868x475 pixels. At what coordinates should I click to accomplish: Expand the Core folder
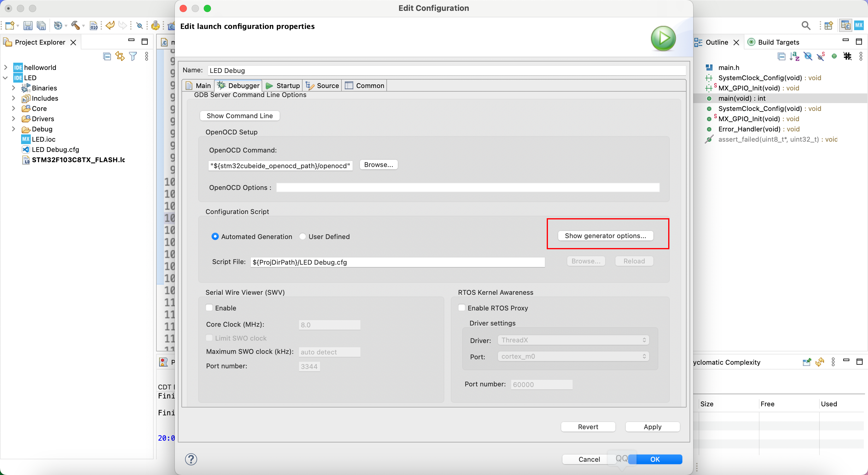(x=14, y=109)
